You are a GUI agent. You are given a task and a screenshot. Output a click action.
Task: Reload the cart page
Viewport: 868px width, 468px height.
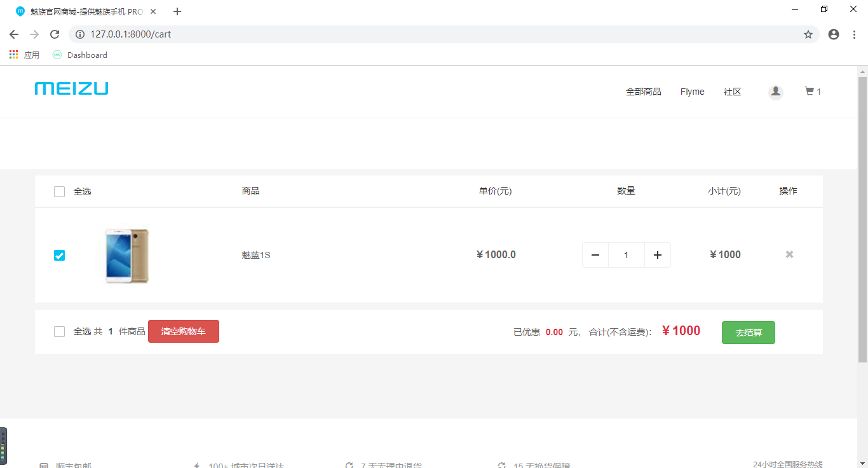(x=55, y=34)
